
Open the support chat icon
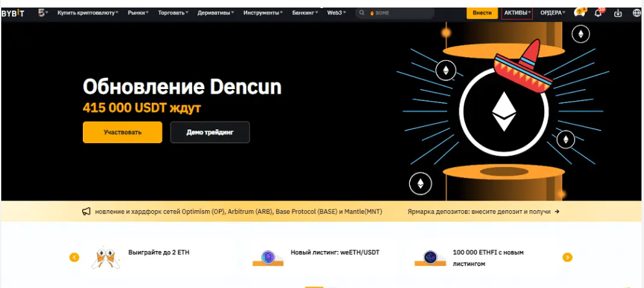pyautogui.click(x=579, y=13)
